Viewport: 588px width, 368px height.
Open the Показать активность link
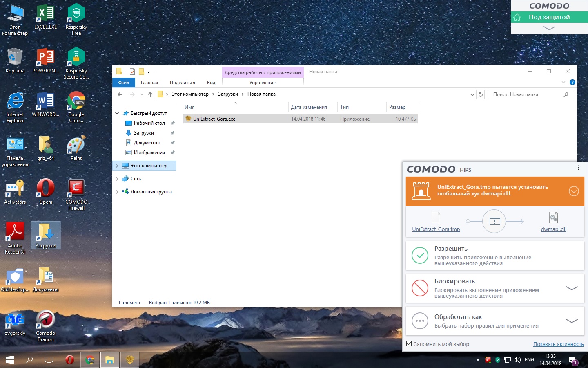pos(558,344)
